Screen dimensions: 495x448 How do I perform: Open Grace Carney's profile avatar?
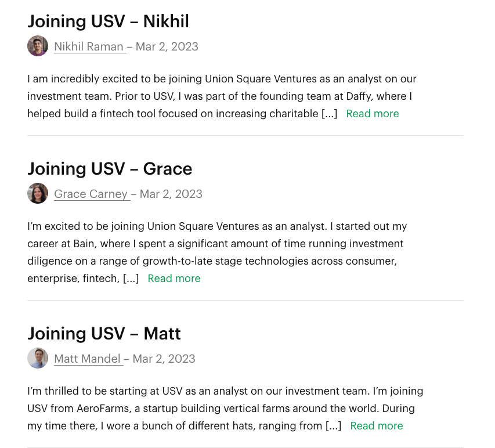coord(38,193)
